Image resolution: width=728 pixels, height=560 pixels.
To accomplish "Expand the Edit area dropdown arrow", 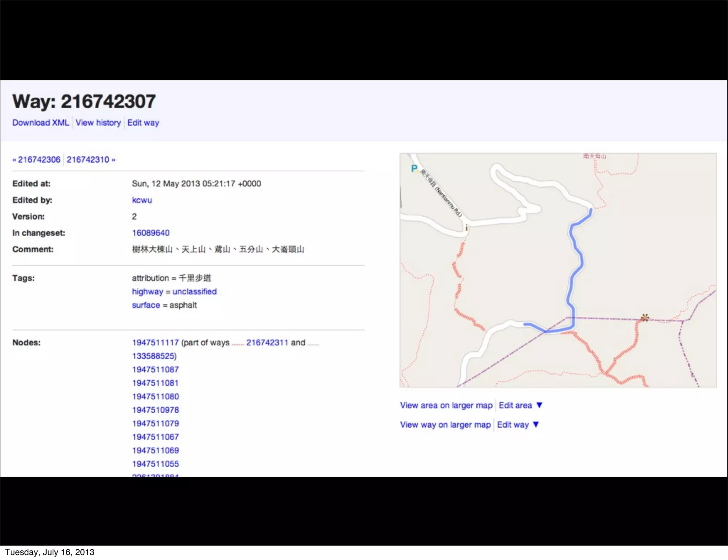I will click(539, 405).
